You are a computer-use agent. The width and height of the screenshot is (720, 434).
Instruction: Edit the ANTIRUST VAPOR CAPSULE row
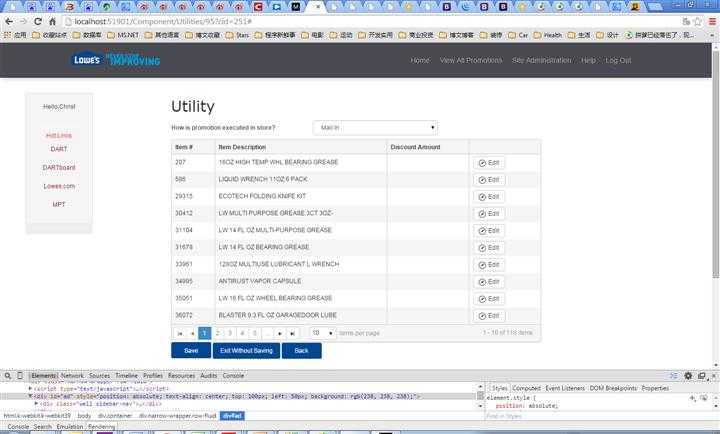[489, 282]
